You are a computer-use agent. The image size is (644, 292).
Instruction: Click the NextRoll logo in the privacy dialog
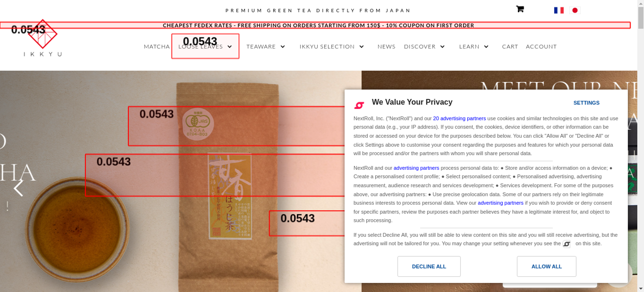(359, 105)
